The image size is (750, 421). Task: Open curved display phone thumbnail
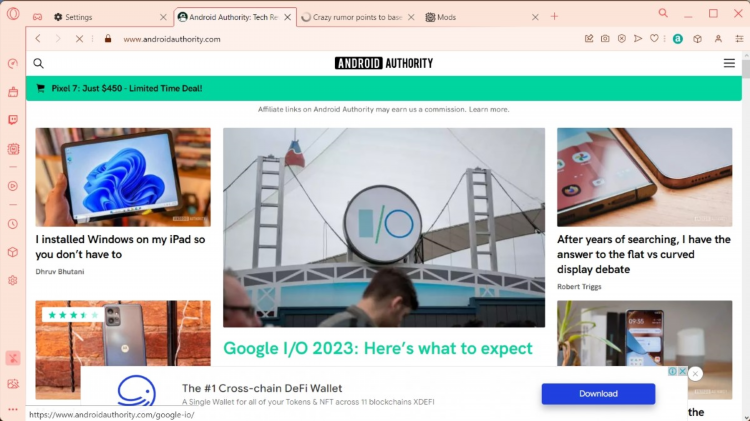point(644,177)
